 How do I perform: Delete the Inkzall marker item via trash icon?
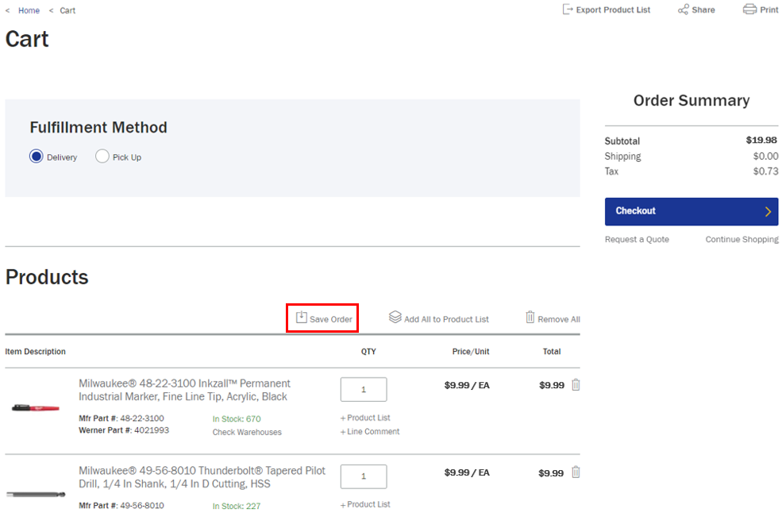click(x=576, y=385)
